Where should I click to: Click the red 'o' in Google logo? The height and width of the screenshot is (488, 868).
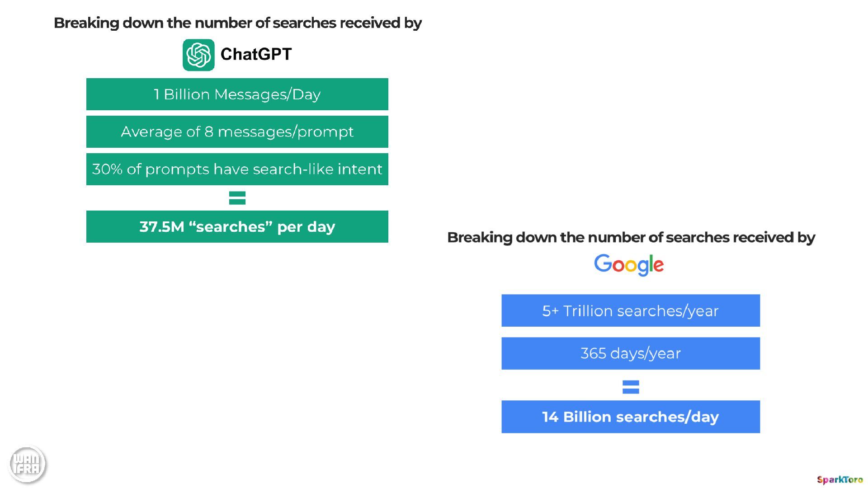tap(618, 265)
